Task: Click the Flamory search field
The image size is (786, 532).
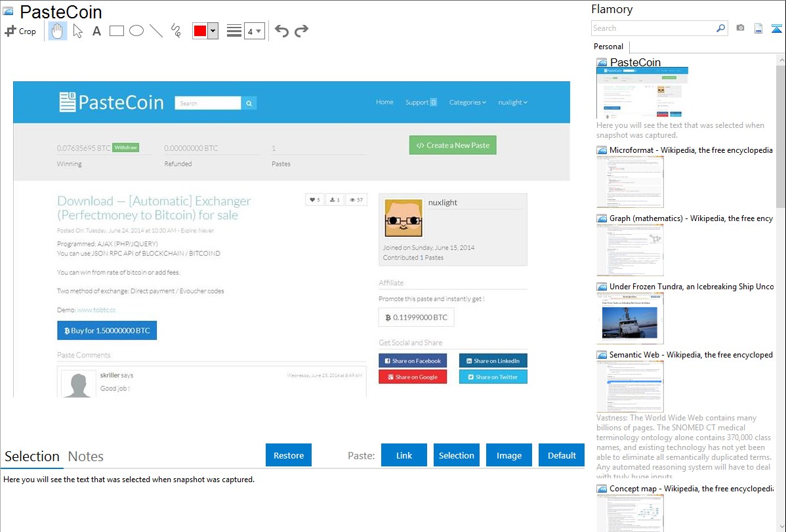Action: (653, 28)
